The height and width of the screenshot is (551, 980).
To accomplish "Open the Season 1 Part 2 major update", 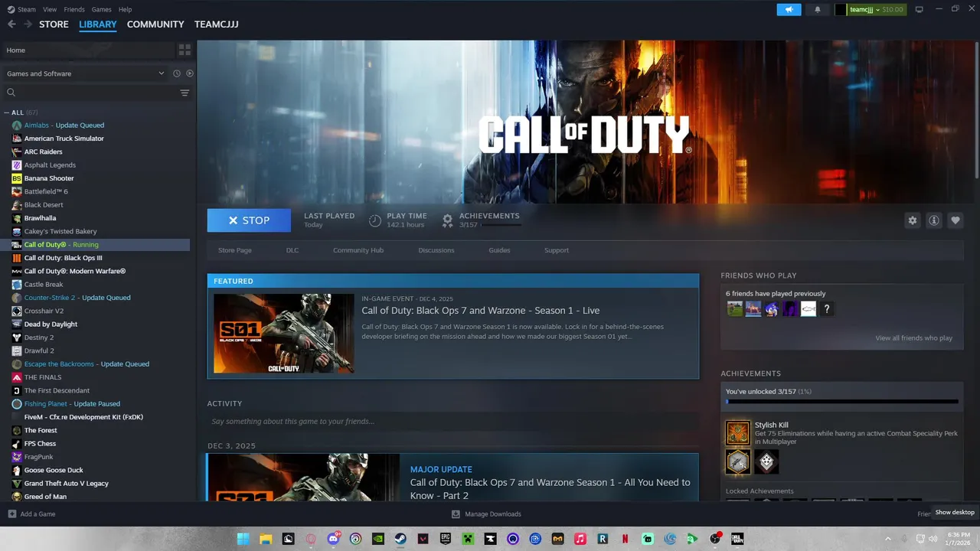I will coord(550,489).
